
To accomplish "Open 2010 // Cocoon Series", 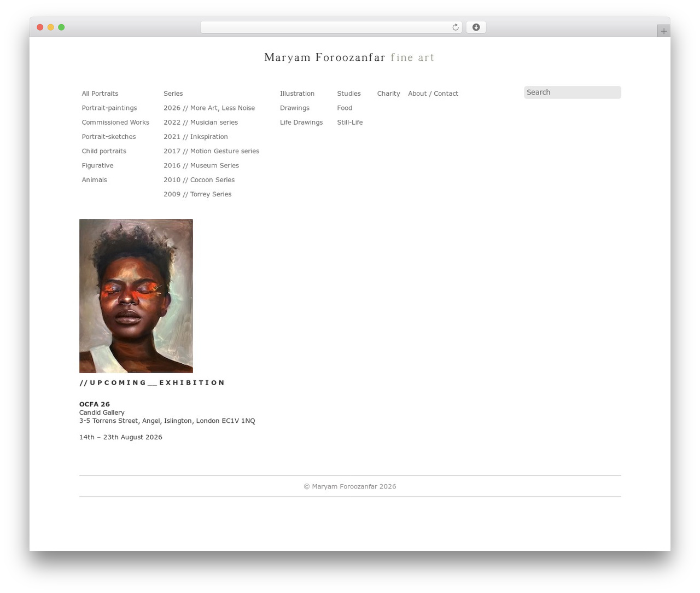I will [199, 180].
